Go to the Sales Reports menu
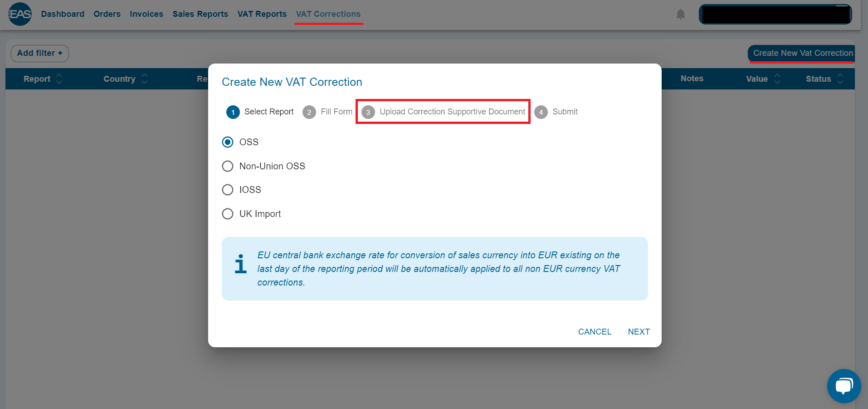868x409 pixels. [x=200, y=14]
